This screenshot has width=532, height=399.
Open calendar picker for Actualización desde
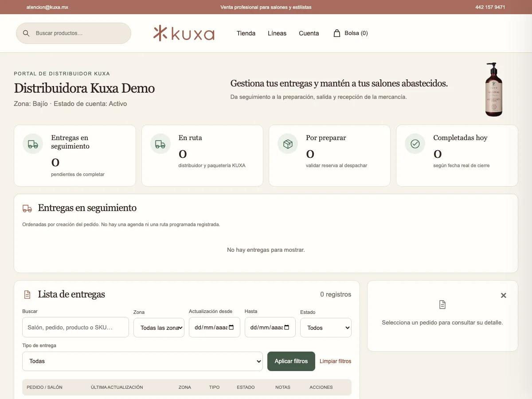click(231, 328)
